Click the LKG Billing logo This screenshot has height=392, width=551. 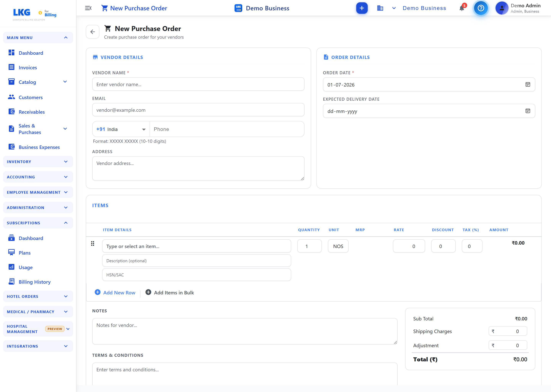pos(34,15)
